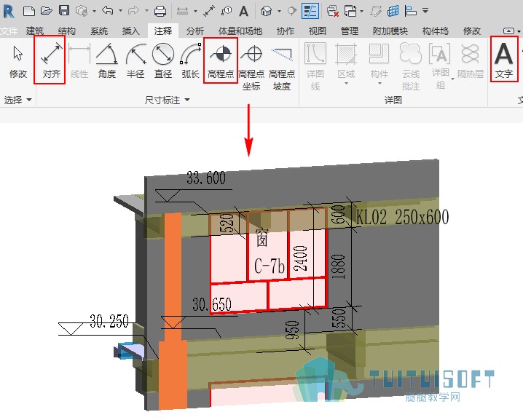
Task: Toggle the Thin Lines button
Action: click(x=310, y=11)
